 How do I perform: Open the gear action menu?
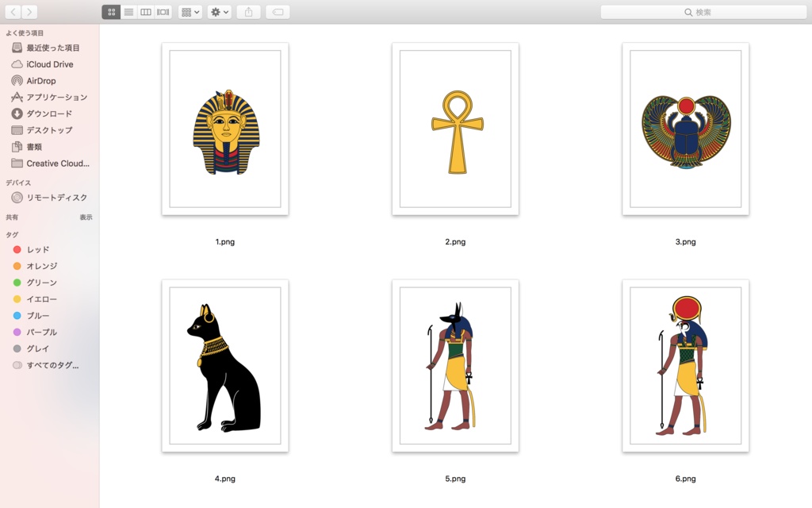click(220, 12)
